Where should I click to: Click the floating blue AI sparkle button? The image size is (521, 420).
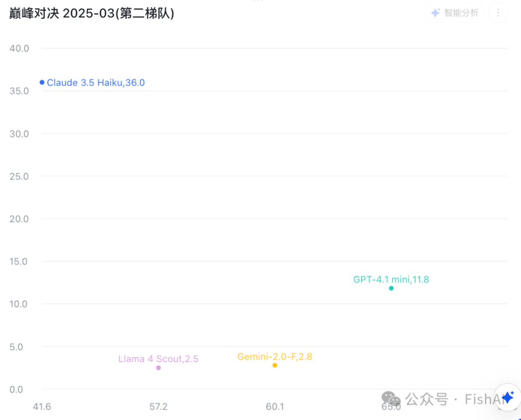[x=507, y=397]
